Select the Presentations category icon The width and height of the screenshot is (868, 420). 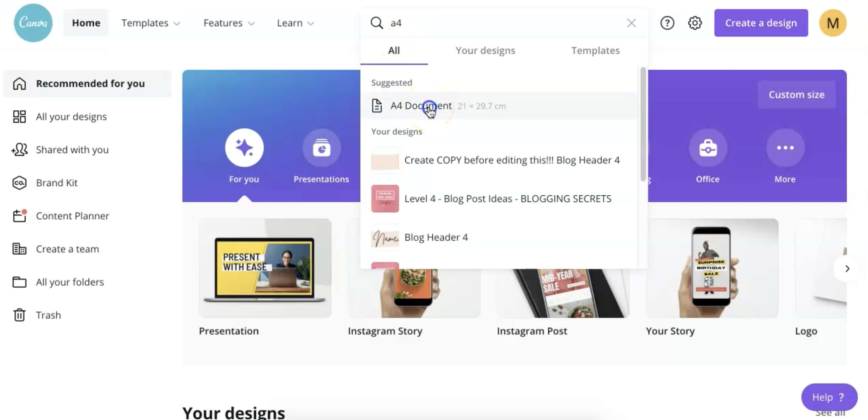321,148
